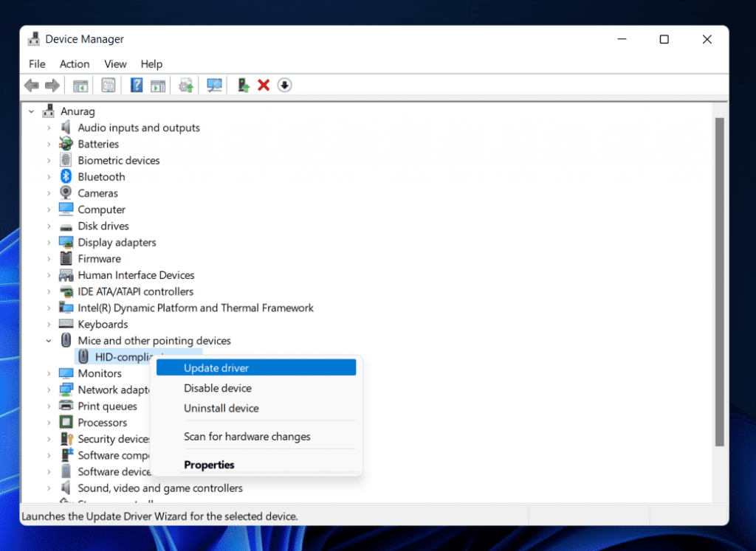The image size is (756, 551).
Task: Select the Keyboards device category
Action: 103,324
